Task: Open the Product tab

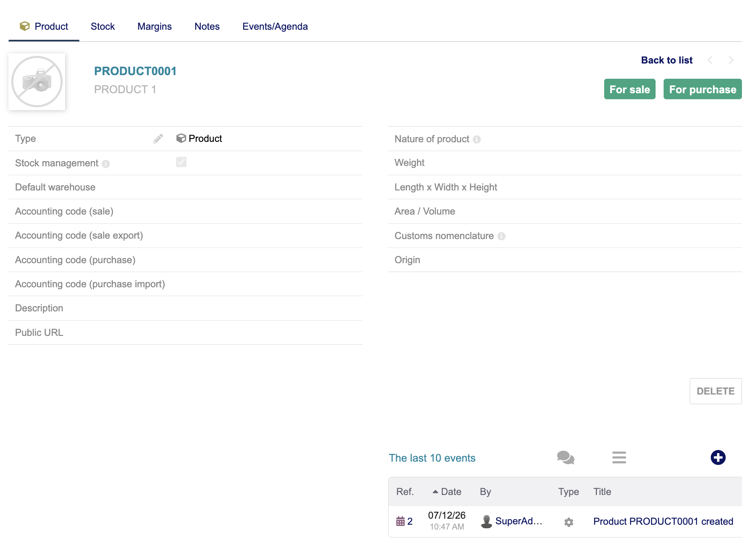Action: pyautogui.click(x=44, y=27)
